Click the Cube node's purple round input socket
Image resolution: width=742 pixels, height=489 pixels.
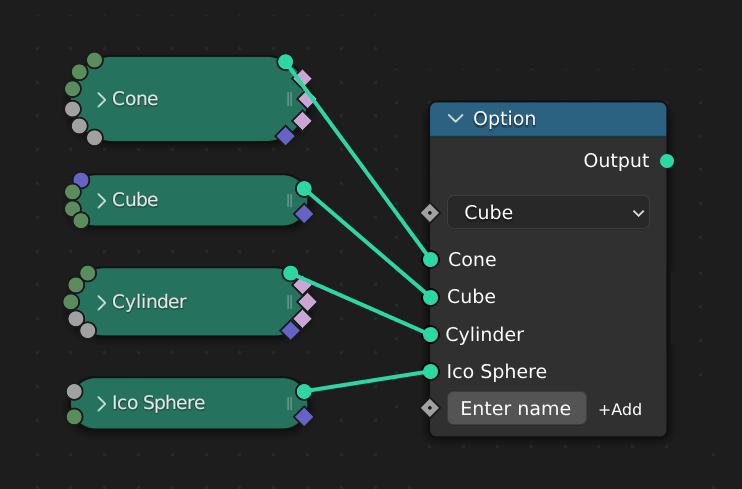coord(81,180)
